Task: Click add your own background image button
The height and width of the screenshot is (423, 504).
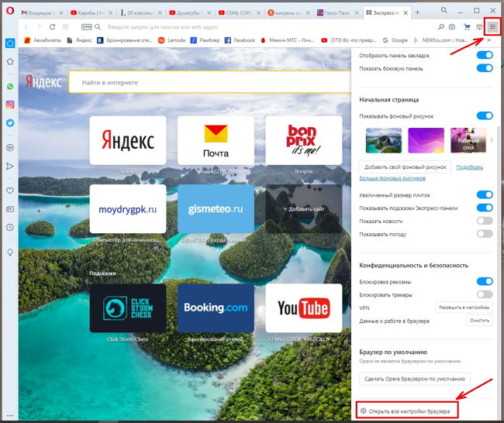Action: point(405,167)
